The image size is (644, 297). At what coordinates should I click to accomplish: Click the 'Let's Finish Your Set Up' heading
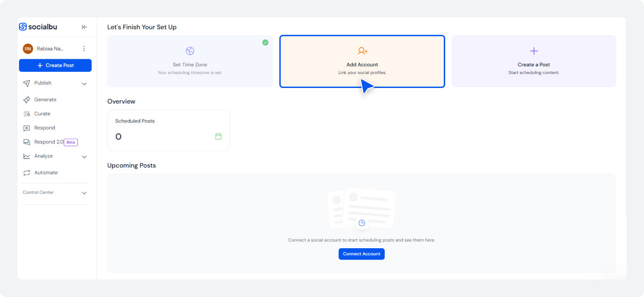pos(142,27)
